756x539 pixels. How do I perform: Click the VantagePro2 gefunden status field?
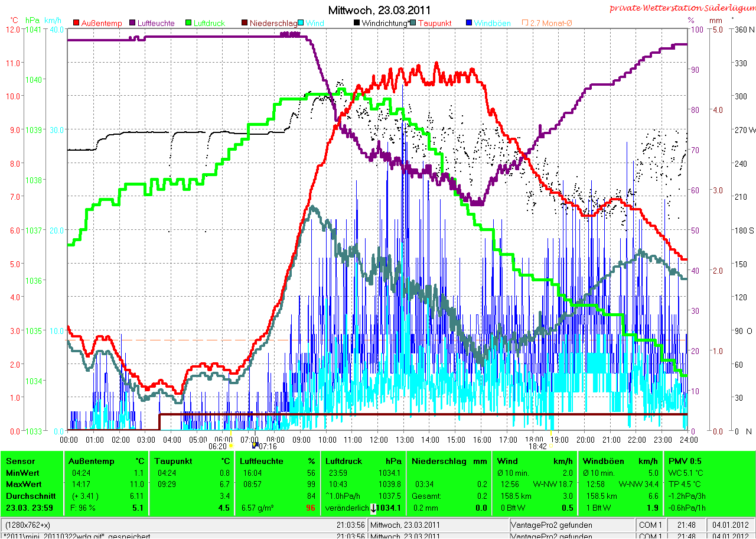(x=572, y=525)
